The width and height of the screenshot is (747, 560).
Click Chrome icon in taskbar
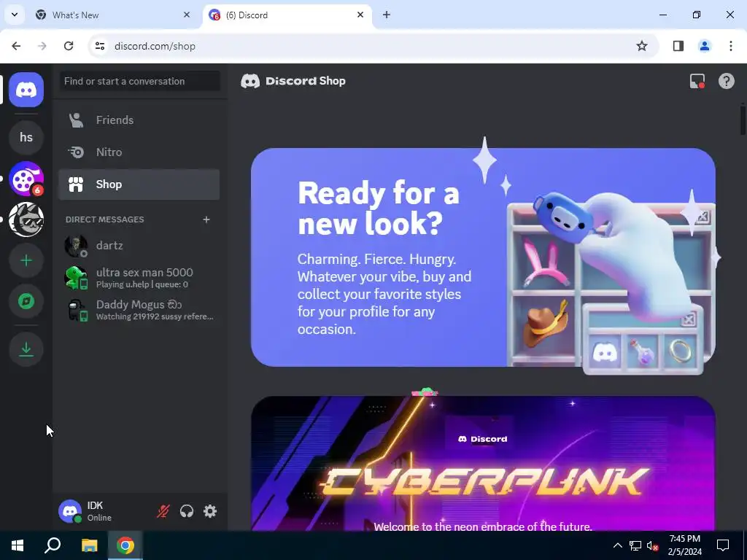tap(125, 545)
